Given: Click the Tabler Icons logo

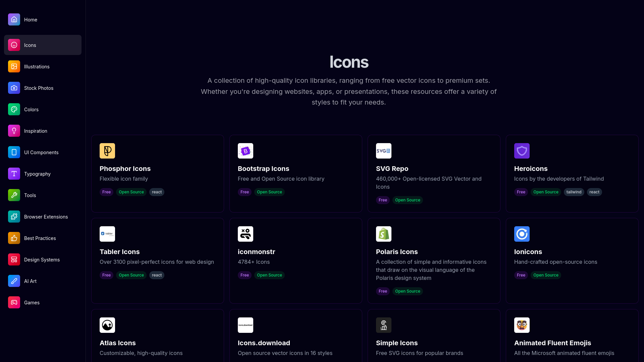Looking at the screenshot, I should (107, 234).
